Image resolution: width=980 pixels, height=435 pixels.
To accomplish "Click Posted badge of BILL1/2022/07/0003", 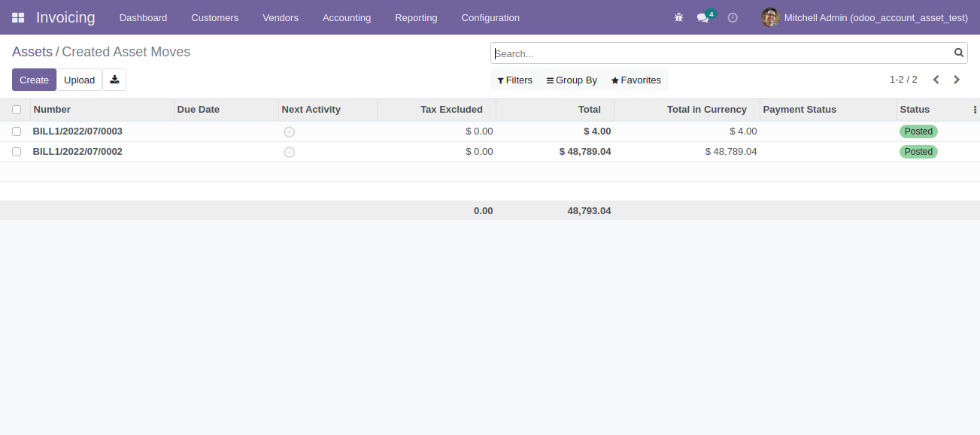I will tap(918, 131).
